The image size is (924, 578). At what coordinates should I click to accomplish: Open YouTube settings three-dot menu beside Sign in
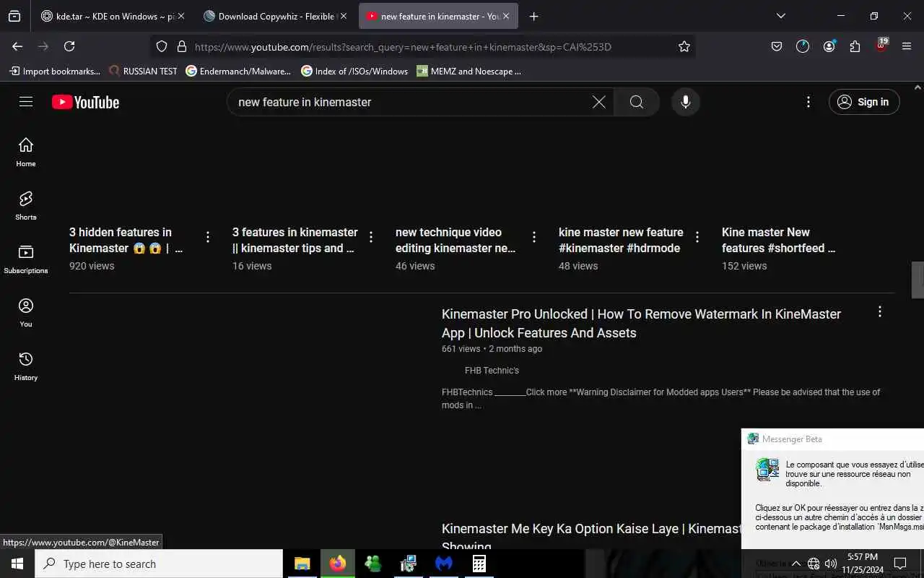tap(808, 102)
